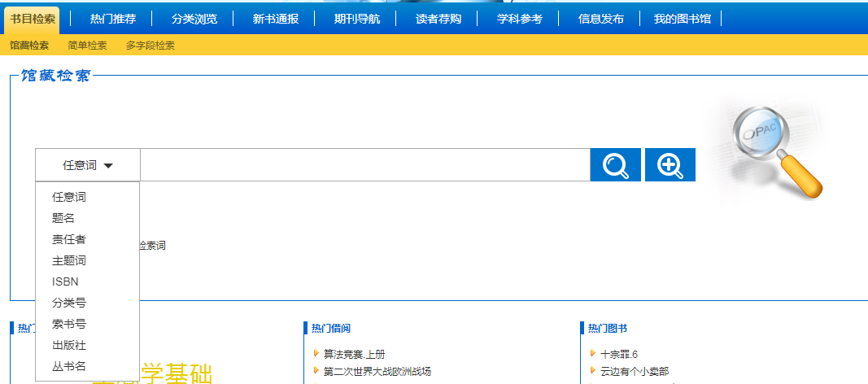The image size is (868, 384).
Task: Click arrow bullet beside 算法竞赛.上册
Action: [x=316, y=354]
